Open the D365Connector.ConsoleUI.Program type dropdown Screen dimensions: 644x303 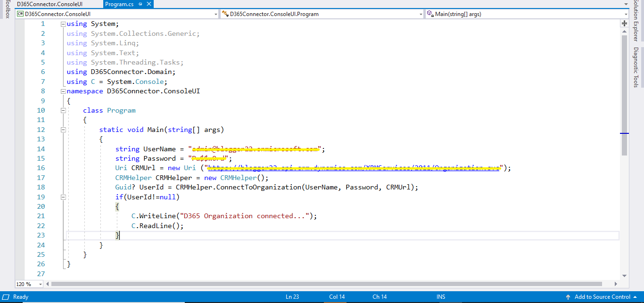pyautogui.click(x=421, y=14)
